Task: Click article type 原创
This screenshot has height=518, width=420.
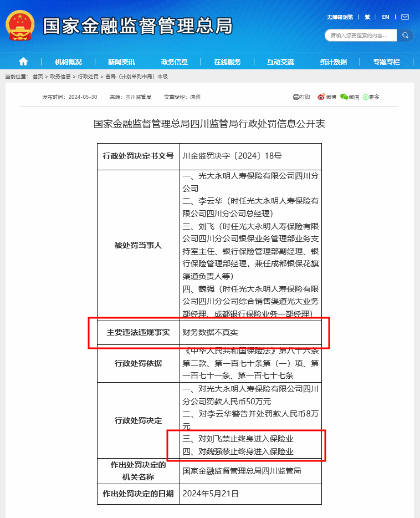Action: click(x=195, y=97)
